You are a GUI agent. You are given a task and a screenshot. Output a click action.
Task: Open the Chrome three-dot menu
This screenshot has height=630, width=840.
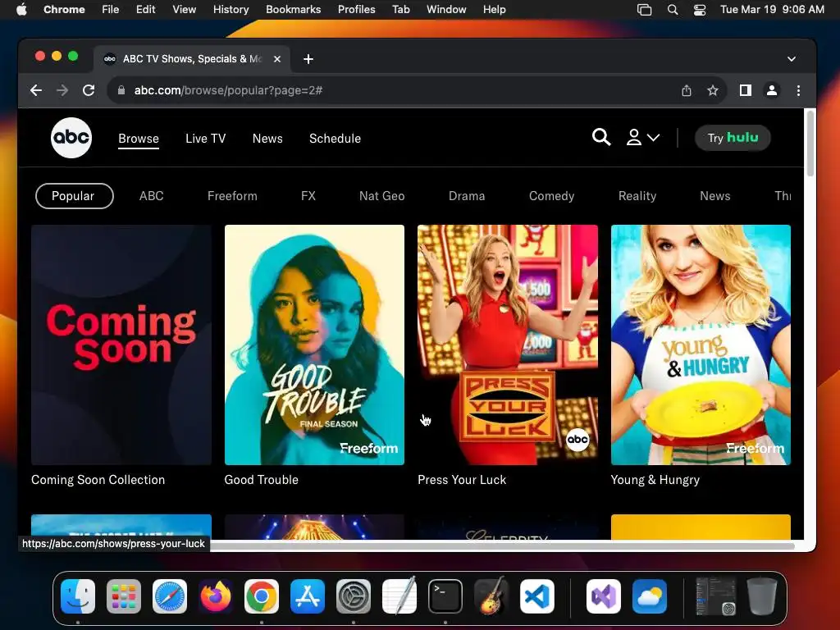coord(798,90)
